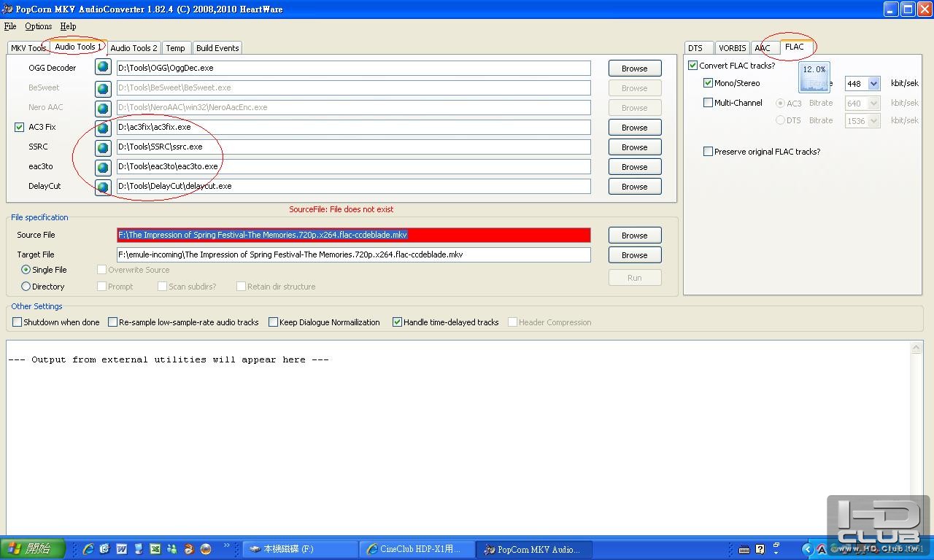Click the OGG Decoder path field
The height and width of the screenshot is (560, 934).
click(354, 68)
